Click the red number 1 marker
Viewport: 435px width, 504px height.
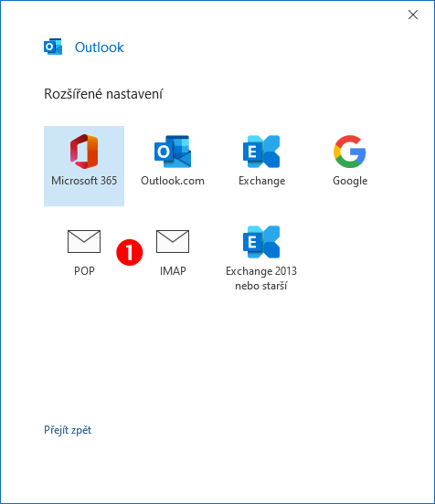click(130, 252)
